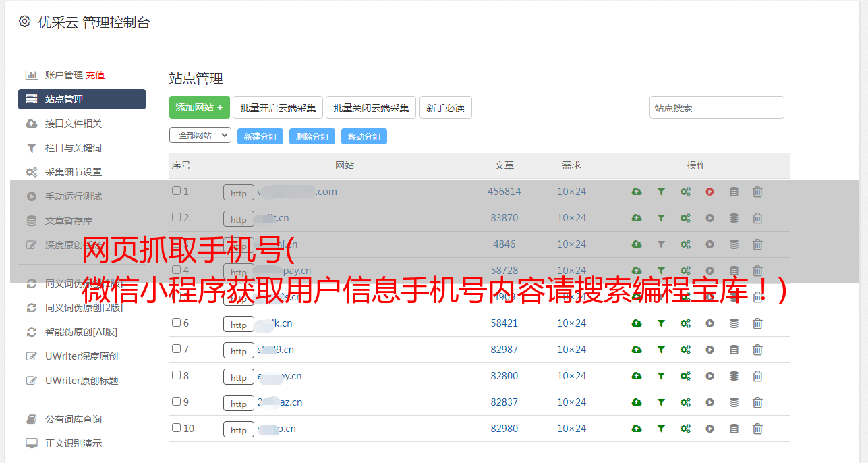Click the filter icon in row 82800
Image resolution: width=868 pixels, height=463 pixels.
pyautogui.click(x=661, y=376)
